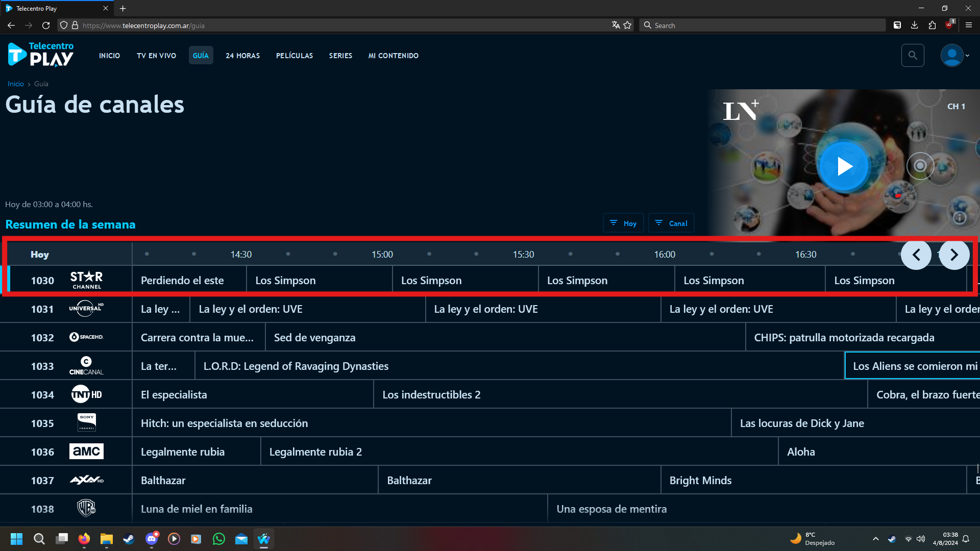Select the Star Channel 1030 logo

[x=86, y=280]
